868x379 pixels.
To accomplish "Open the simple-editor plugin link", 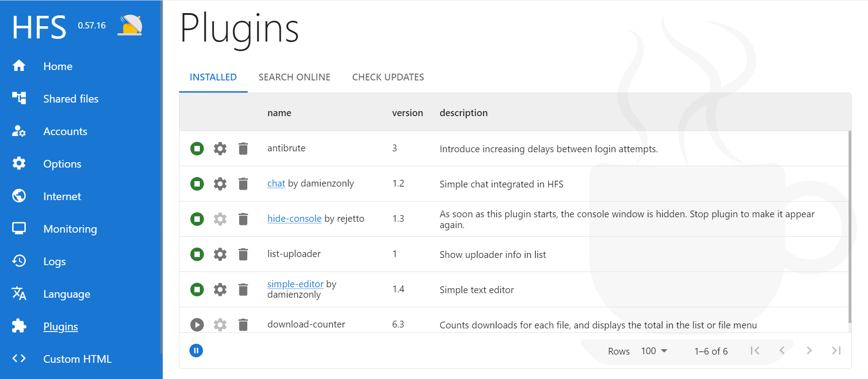I will coord(295,284).
